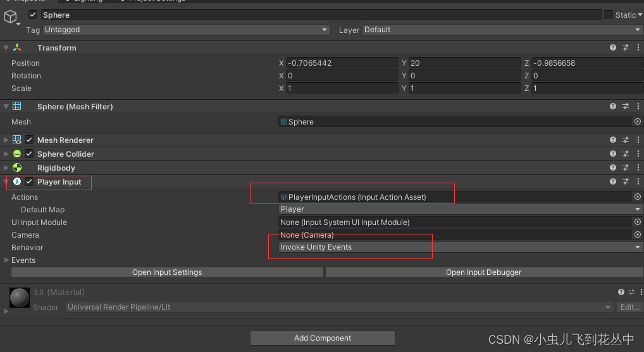The image size is (644, 352).
Task: Open the Static flags dropdown arrow
Action: (640, 15)
